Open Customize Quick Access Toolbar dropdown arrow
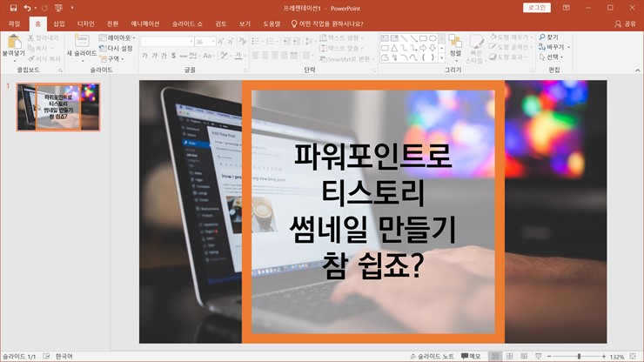The image size is (644, 362). tap(72, 8)
